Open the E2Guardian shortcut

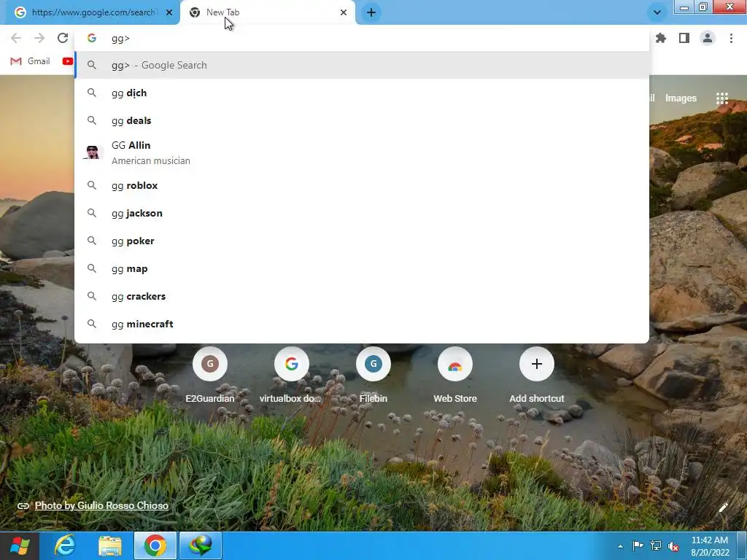click(x=210, y=376)
